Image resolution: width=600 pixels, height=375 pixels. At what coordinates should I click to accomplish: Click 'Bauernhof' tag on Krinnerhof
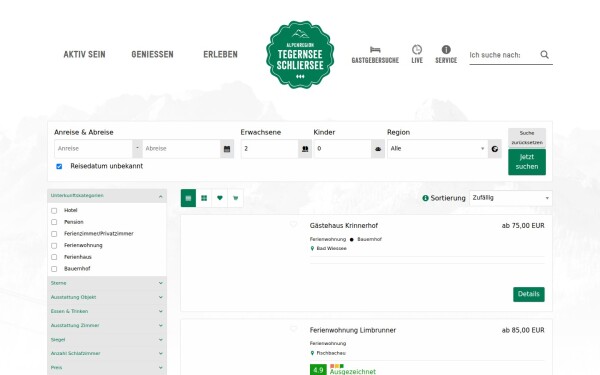pyautogui.click(x=369, y=239)
